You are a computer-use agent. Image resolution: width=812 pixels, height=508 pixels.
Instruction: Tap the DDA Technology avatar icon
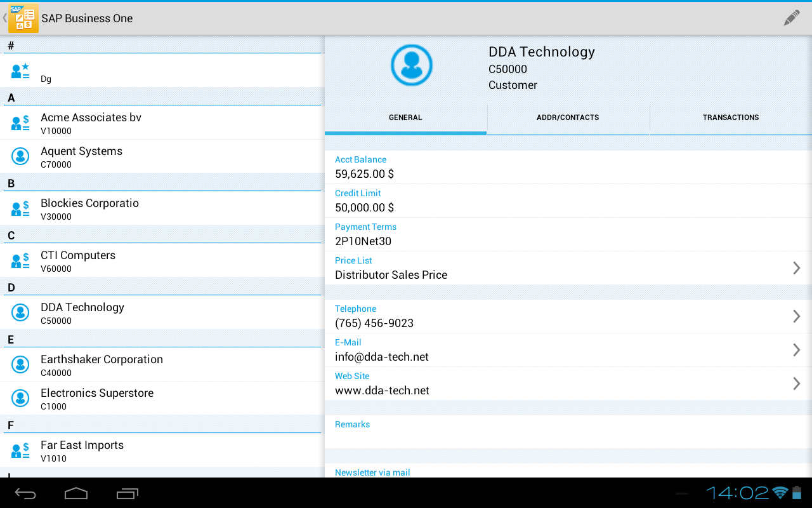411,65
